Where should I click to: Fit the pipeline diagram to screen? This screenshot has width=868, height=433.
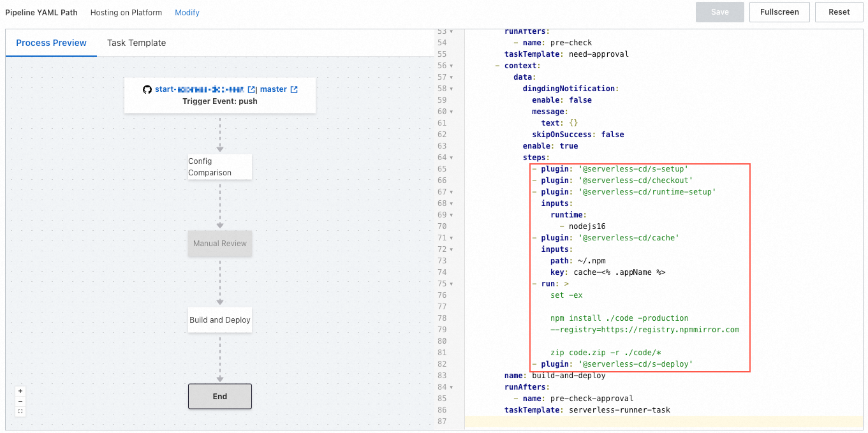tap(20, 411)
